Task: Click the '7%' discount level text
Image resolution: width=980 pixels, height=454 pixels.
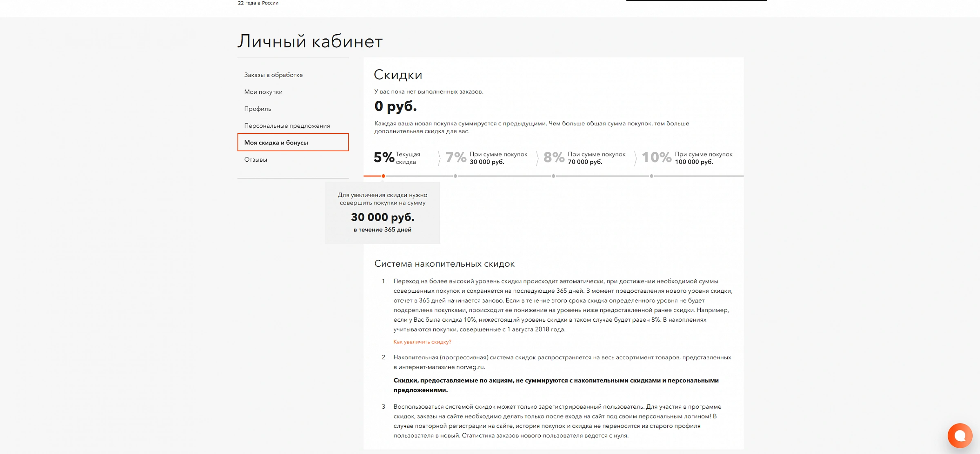Action: [x=456, y=157]
